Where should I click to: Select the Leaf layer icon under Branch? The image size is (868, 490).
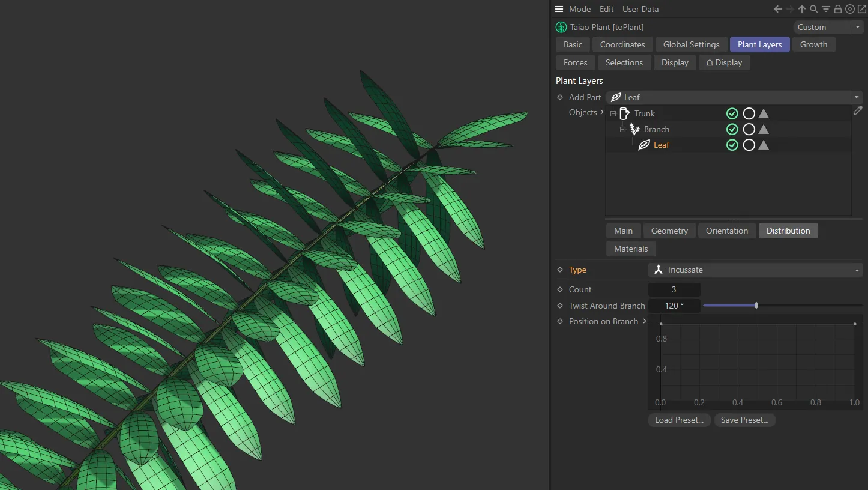(x=644, y=145)
